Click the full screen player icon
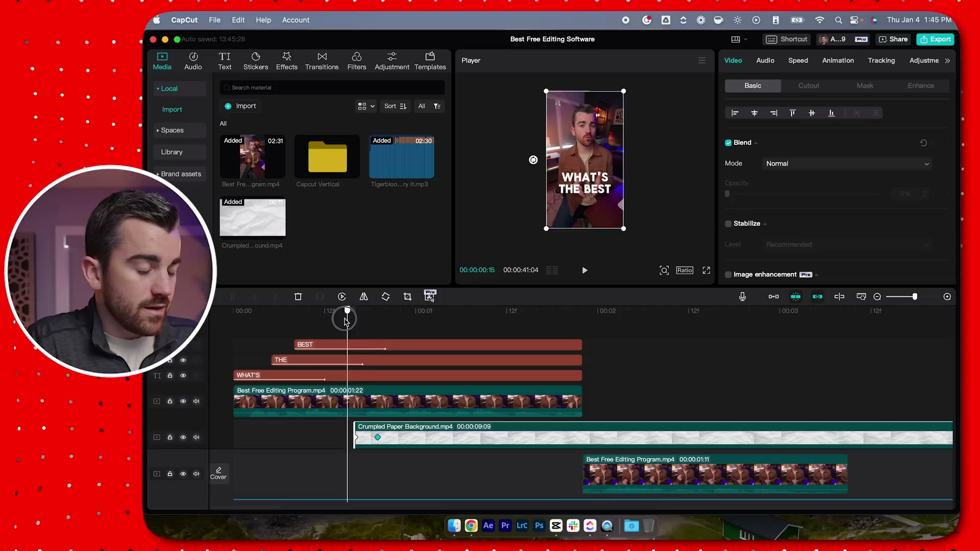 [x=706, y=270]
